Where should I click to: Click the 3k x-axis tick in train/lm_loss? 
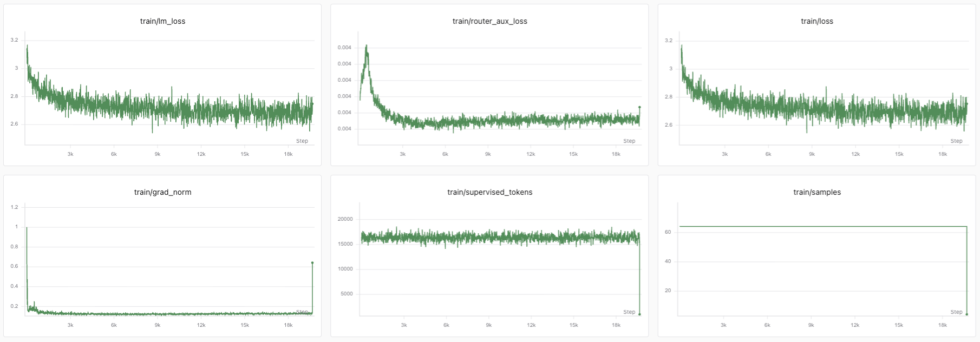(70, 154)
